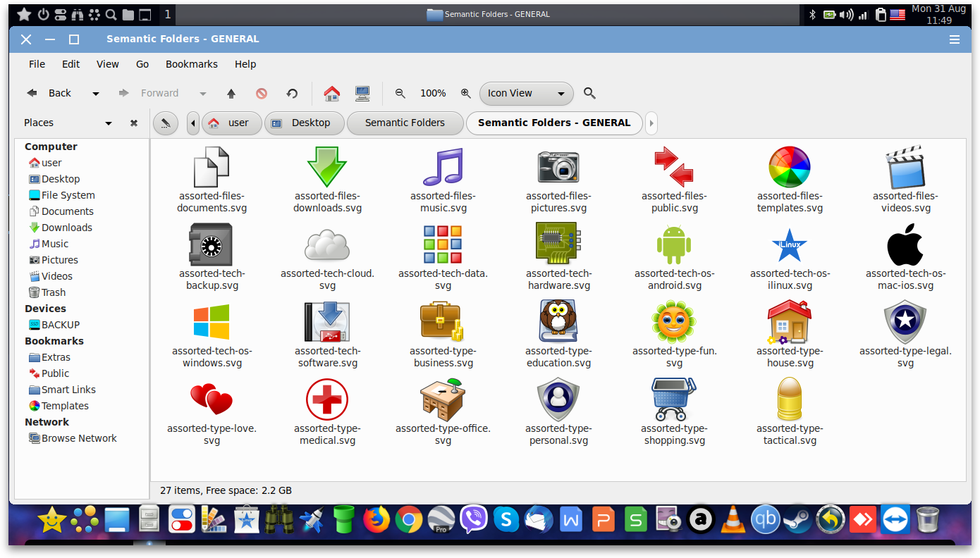This screenshot has width=980, height=558.
Task: Select assorted-tech-data.svg colored squares
Action: pos(443,244)
